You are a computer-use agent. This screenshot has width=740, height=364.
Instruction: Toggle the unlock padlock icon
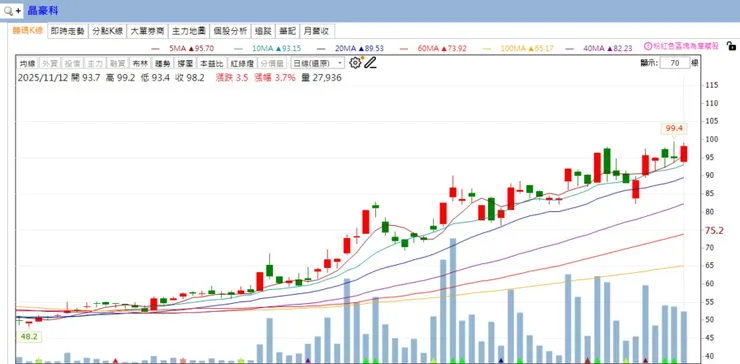tap(731, 46)
